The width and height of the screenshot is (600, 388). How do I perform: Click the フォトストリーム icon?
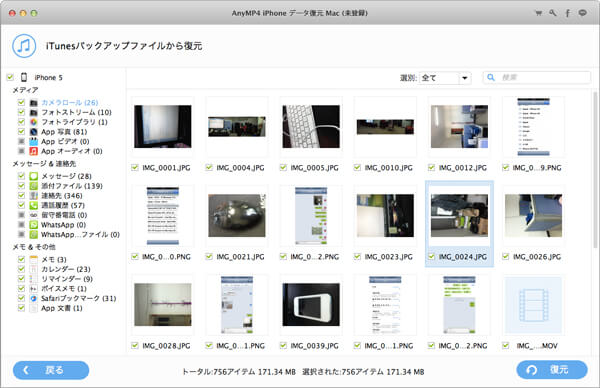point(34,112)
